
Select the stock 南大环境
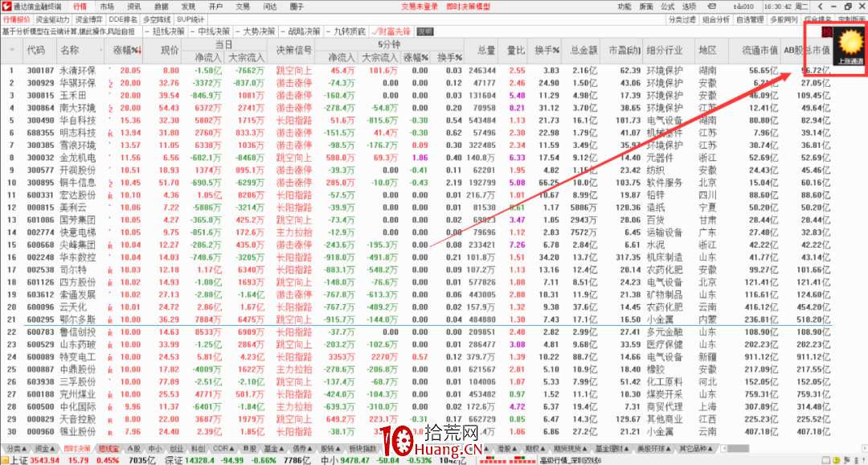tap(77, 108)
